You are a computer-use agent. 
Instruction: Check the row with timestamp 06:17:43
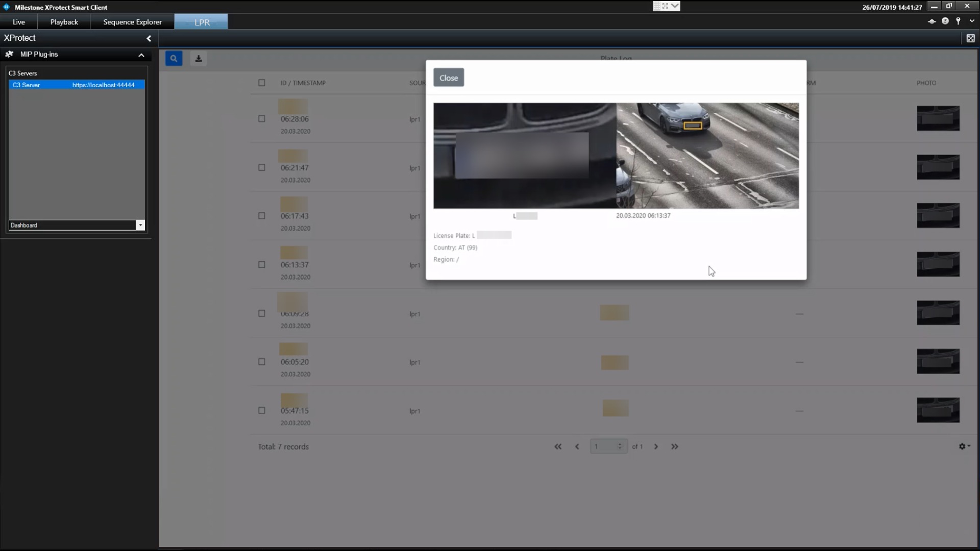coord(262,216)
